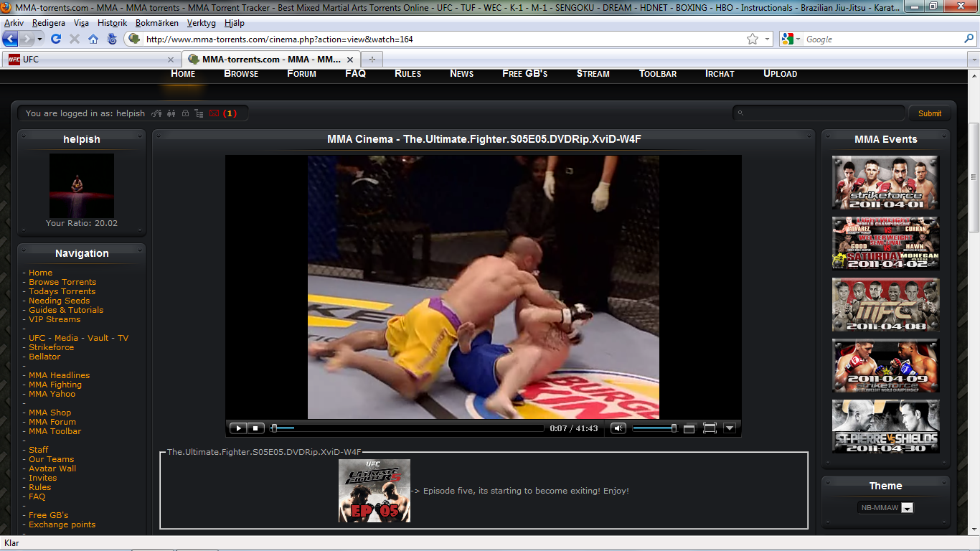This screenshot has width=980, height=551.
Task: Click the tree-list icon in user bar
Action: tap(199, 113)
